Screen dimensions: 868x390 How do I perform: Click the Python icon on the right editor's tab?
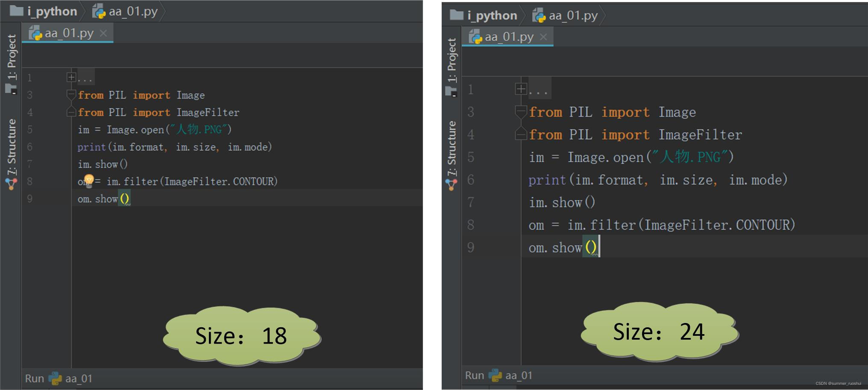[477, 37]
